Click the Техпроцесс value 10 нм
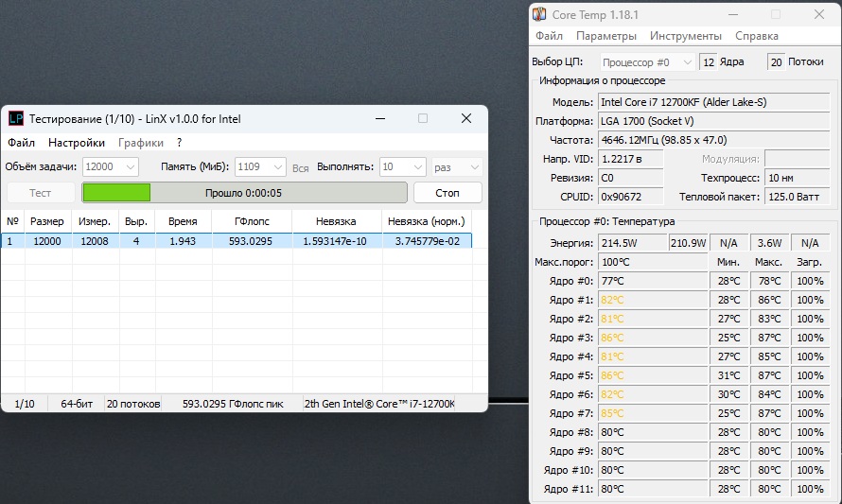 coord(797,178)
